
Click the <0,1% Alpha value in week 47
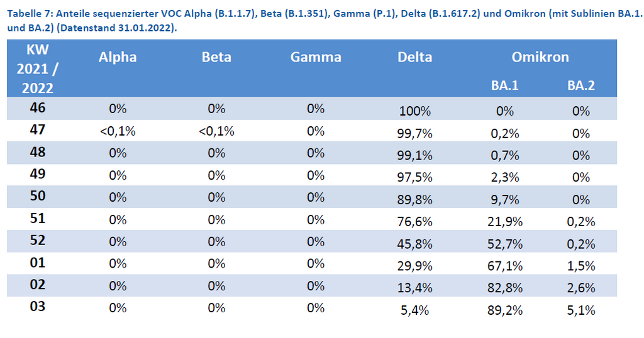pos(118,132)
